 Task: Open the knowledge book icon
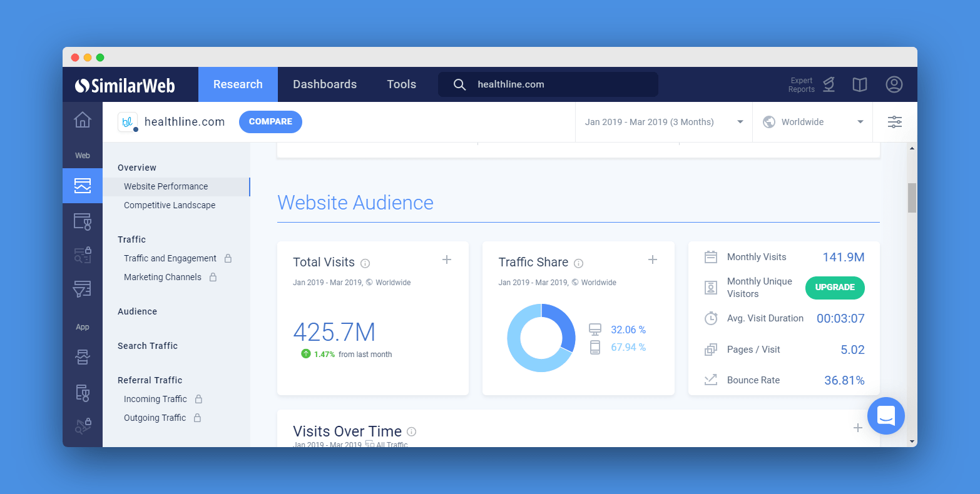click(860, 84)
